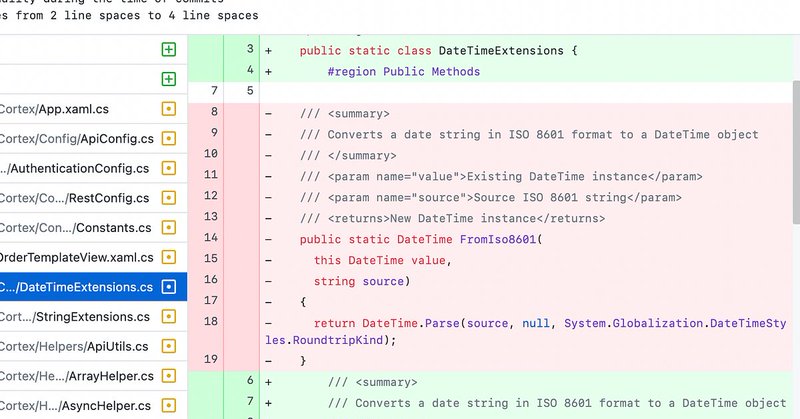
Task: Select AsyncHelper.cs file row
Action: [x=93, y=406]
